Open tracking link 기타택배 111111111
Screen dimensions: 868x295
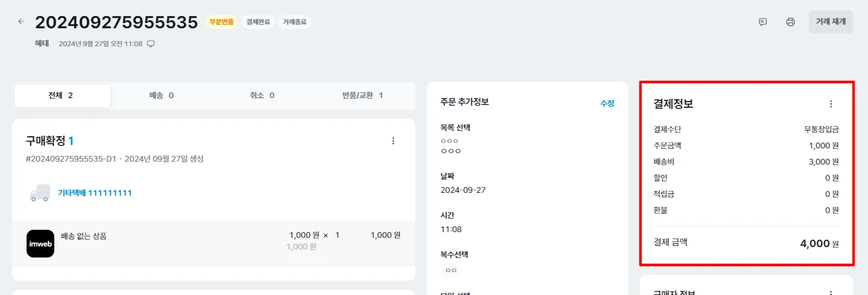[x=95, y=193]
